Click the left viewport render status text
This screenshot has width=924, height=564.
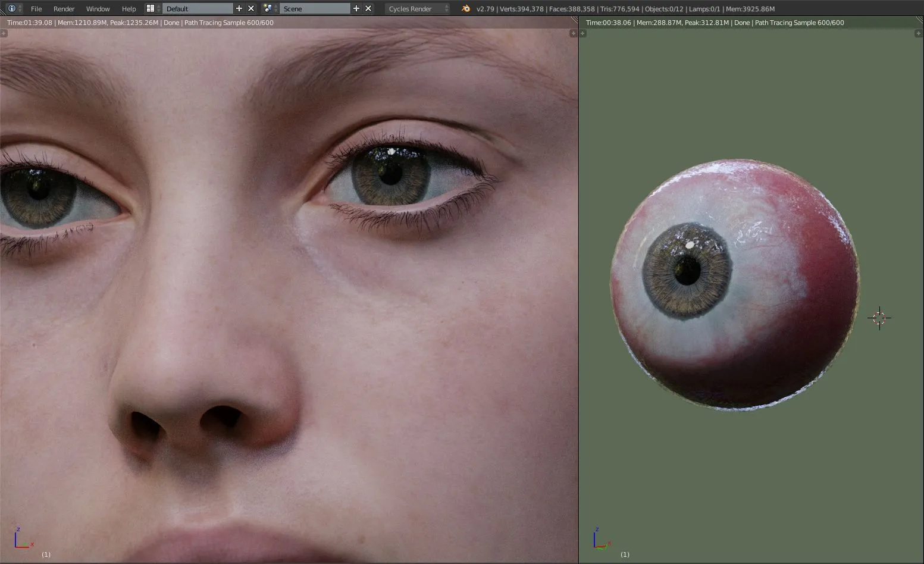point(140,23)
